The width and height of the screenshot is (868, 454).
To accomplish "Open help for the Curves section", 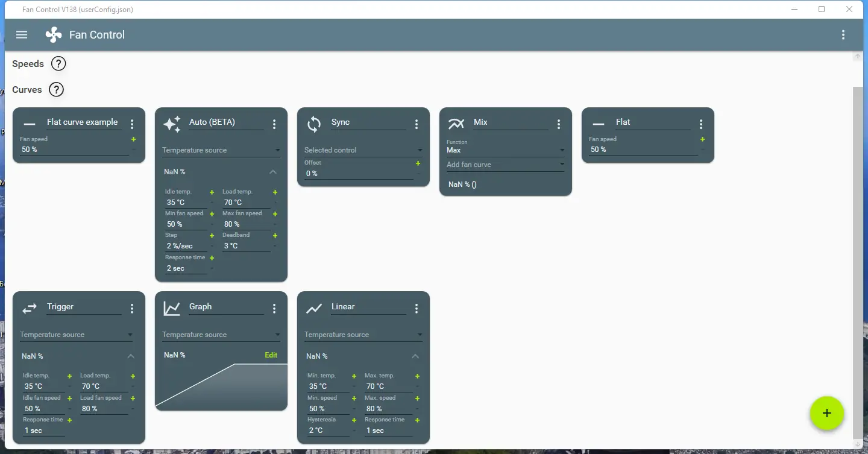I will pyautogui.click(x=56, y=90).
